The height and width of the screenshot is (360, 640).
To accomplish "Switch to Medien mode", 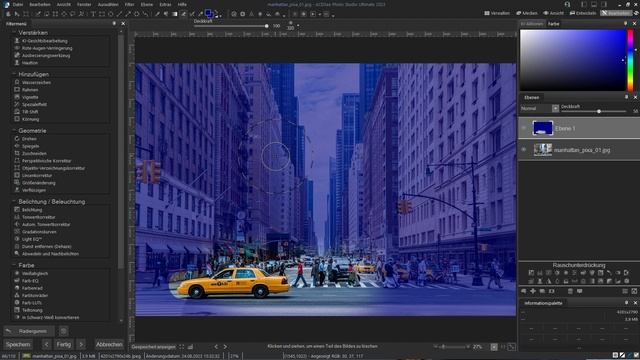I will tap(527, 13).
